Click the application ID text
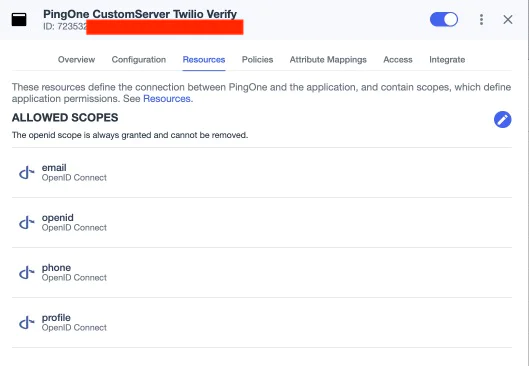Image resolution: width=529 pixels, height=366 pixels. pyautogui.click(x=65, y=27)
